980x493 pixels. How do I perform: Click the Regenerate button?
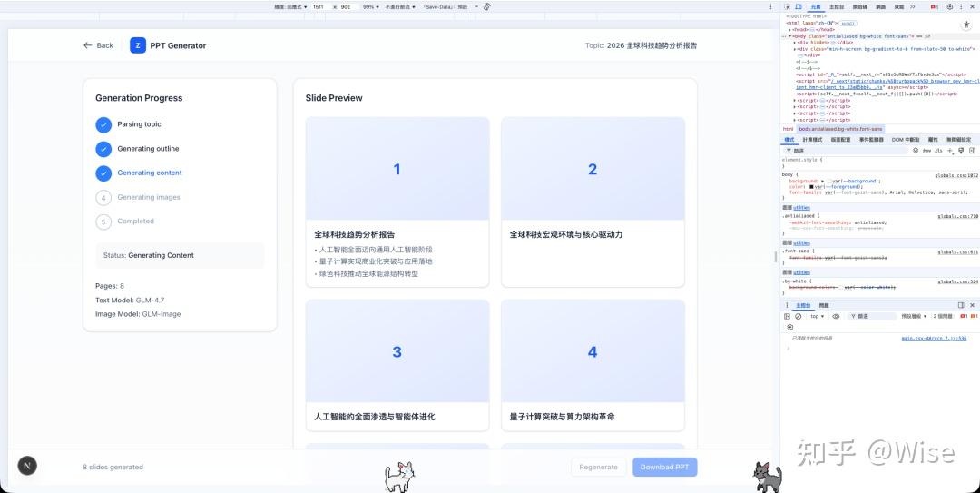598,467
